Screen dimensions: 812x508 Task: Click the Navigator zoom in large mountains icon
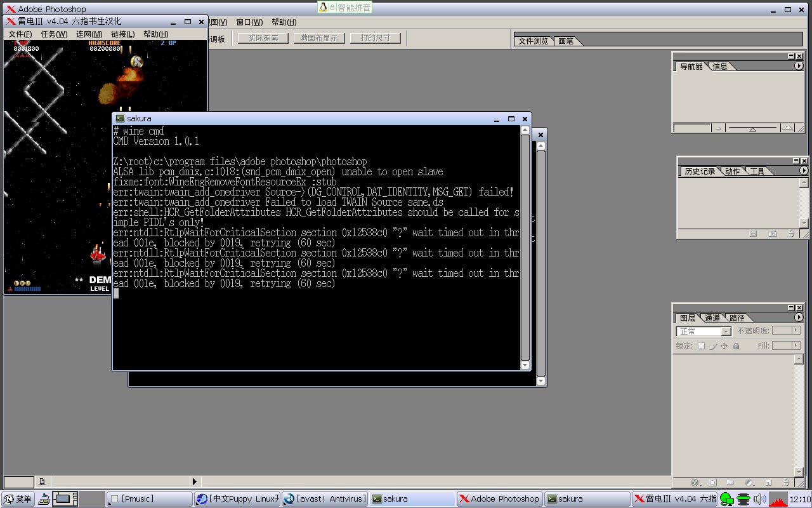click(x=787, y=128)
